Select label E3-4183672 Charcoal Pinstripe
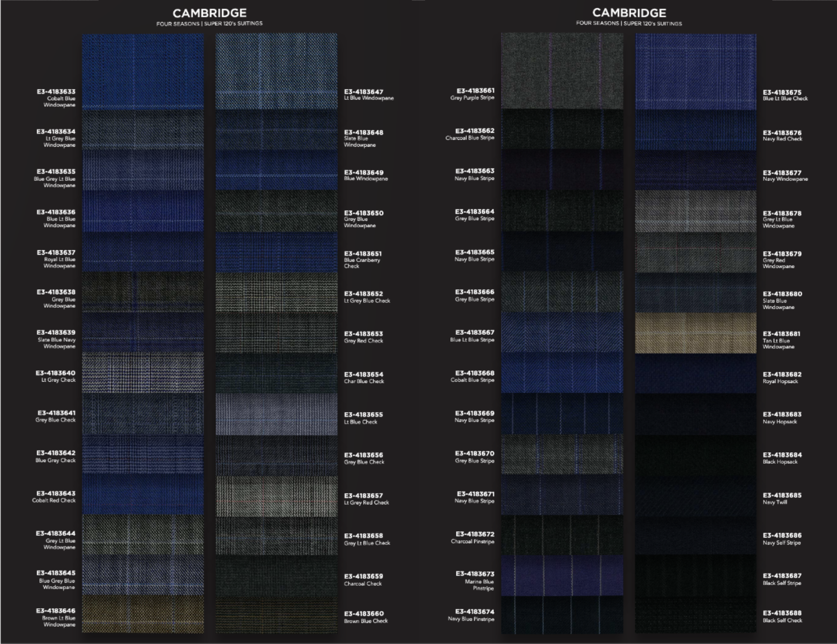 (473, 538)
